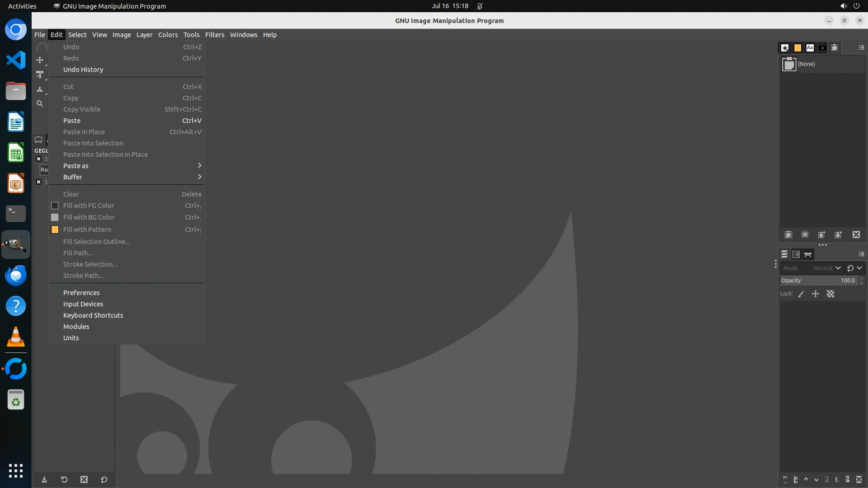Viewport: 868px width, 488px height.
Task: Open the Paths tab icon
Action: (808, 255)
